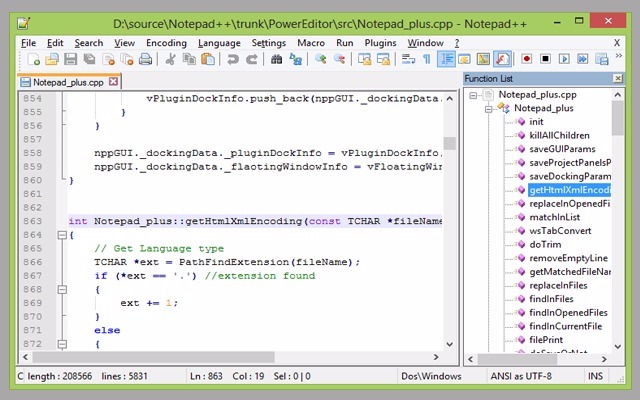Undo the last edit via toolbar
The image size is (640, 400).
[233, 59]
